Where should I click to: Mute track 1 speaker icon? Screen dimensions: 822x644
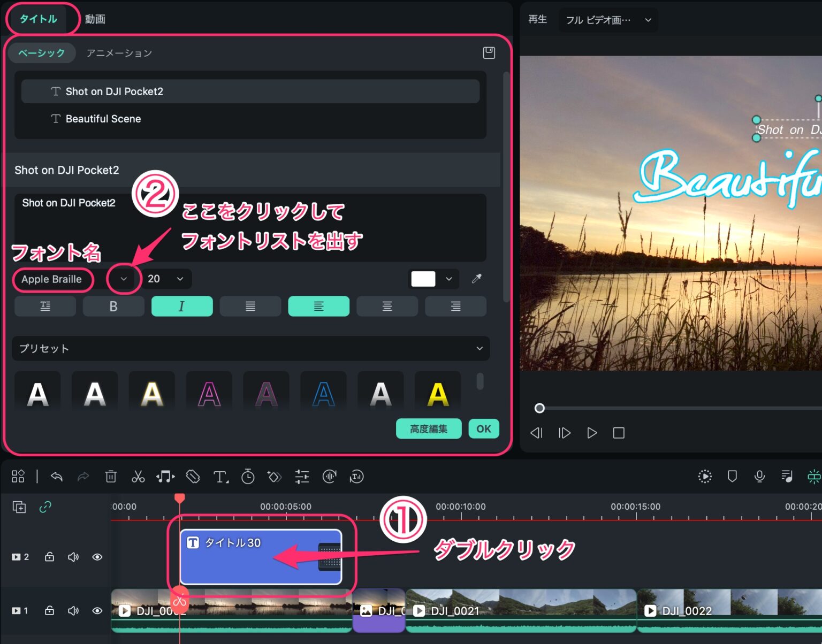(73, 610)
